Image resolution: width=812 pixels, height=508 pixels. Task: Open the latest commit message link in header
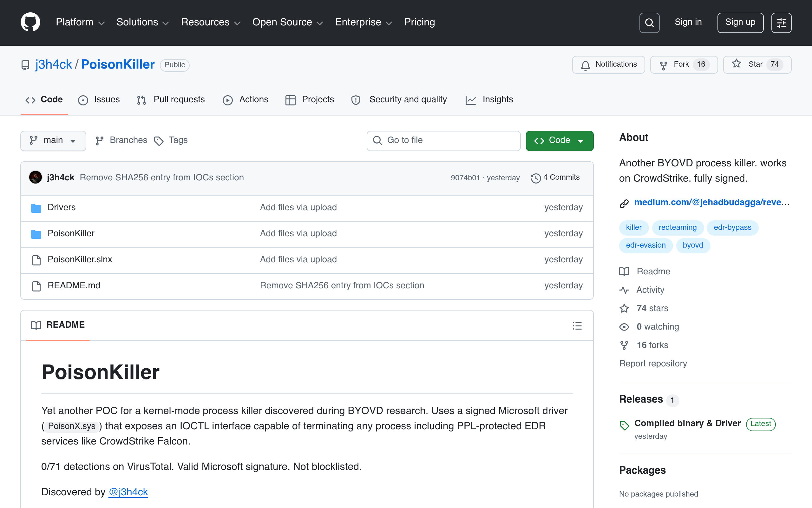click(162, 178)
